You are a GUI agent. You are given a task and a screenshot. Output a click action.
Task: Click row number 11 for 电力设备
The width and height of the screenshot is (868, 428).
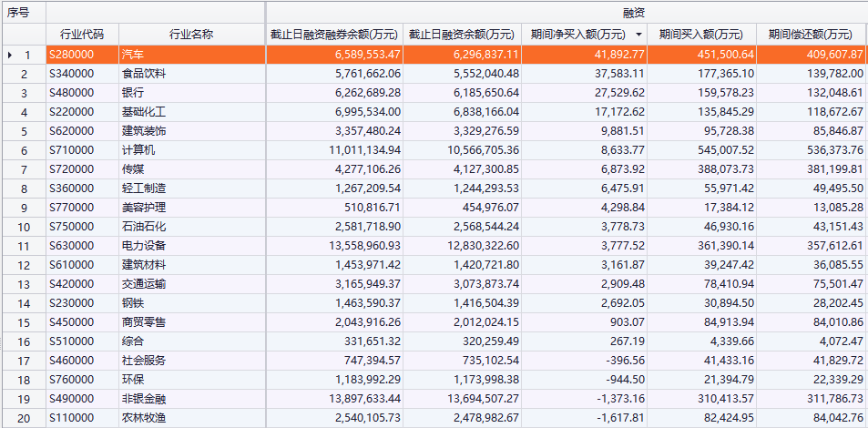[x=25, y=246]
